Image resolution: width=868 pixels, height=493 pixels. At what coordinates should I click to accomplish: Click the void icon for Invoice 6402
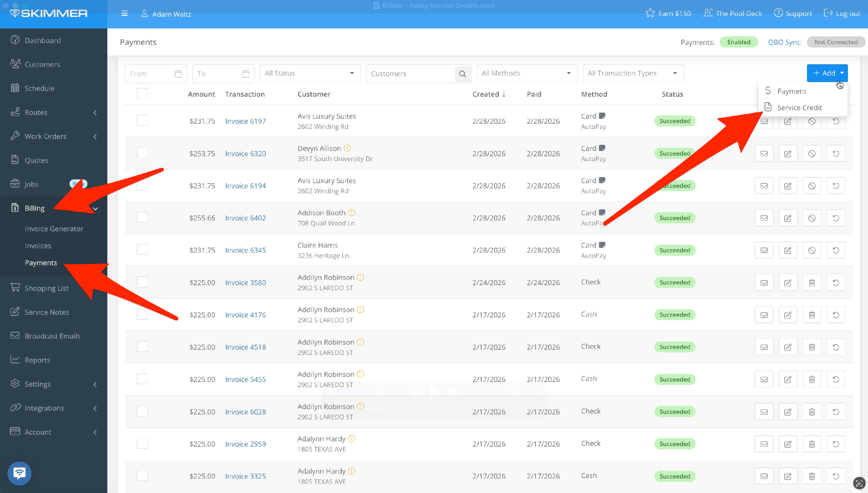pyautogui.click(x=812, y=218)
